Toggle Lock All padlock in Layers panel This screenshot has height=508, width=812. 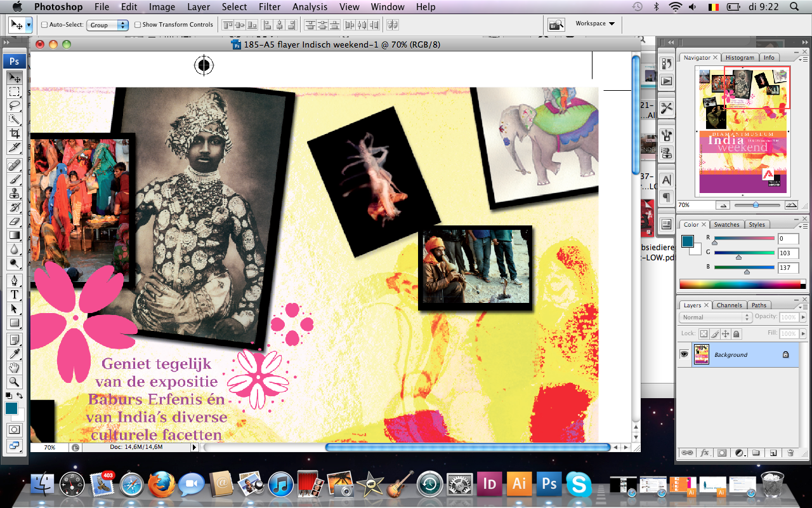737,333
